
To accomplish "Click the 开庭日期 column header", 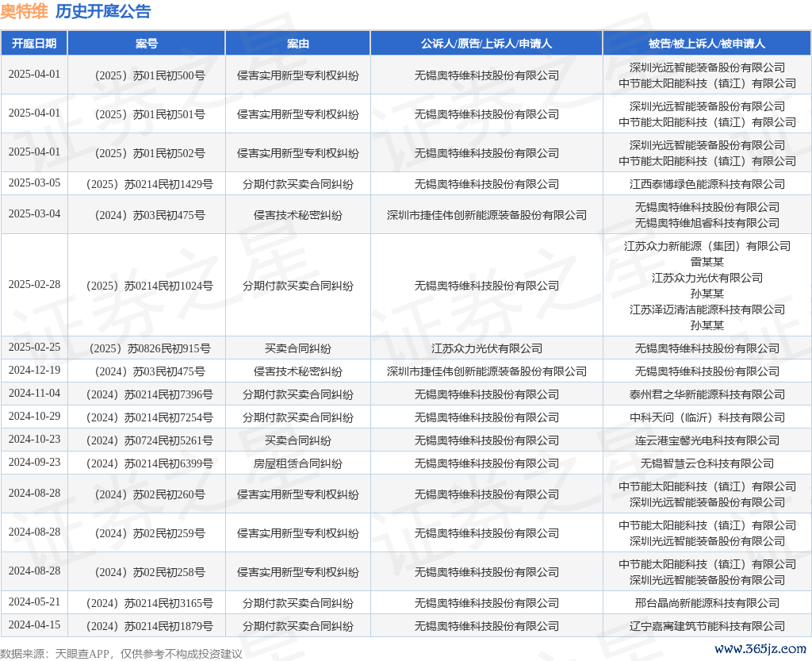I will 34,44.
